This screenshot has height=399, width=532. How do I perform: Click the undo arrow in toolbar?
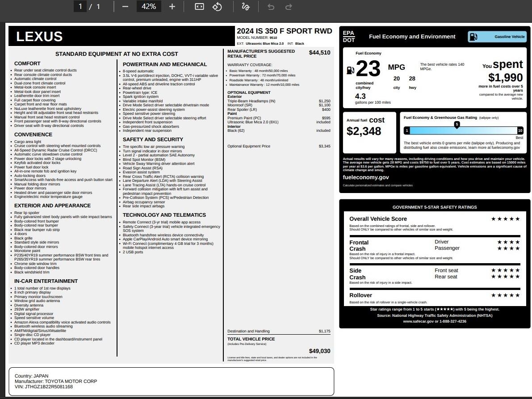[271, 6]
